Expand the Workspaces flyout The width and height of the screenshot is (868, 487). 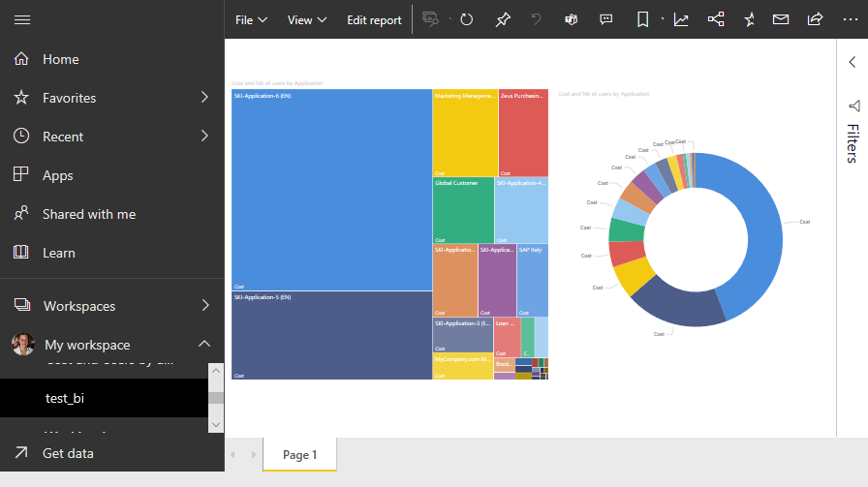pyautogui.click(x=204, y=306)
